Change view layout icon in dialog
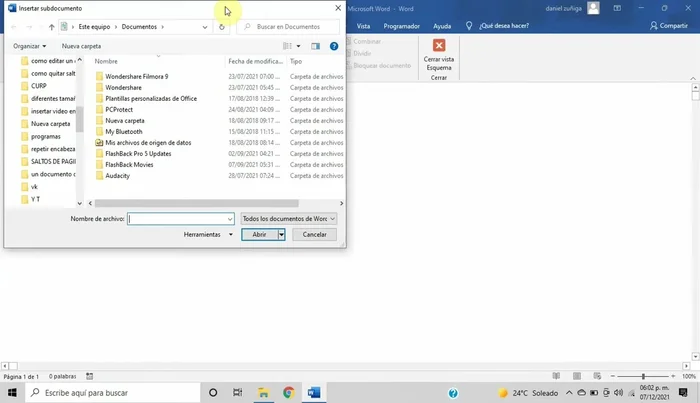The width and height of the screenshot is (700, 403). click(288, 46)
